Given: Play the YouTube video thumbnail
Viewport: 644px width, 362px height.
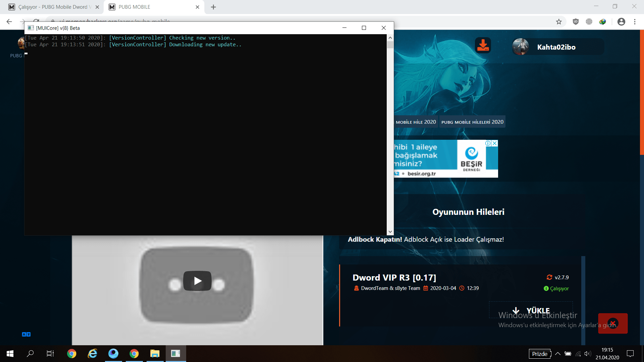Looking at the screenshot, I should point(197,281).
